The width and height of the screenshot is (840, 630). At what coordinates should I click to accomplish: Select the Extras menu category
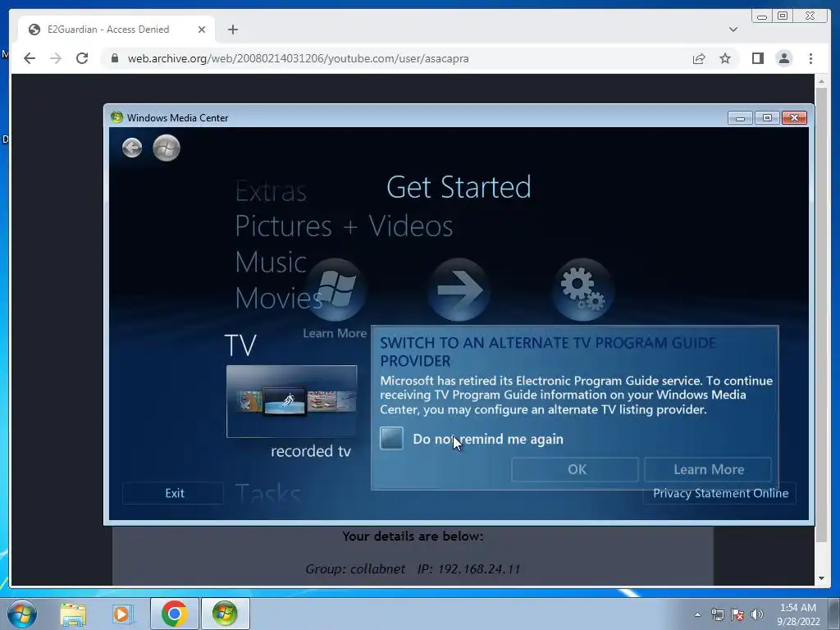[x=271, y=191]
